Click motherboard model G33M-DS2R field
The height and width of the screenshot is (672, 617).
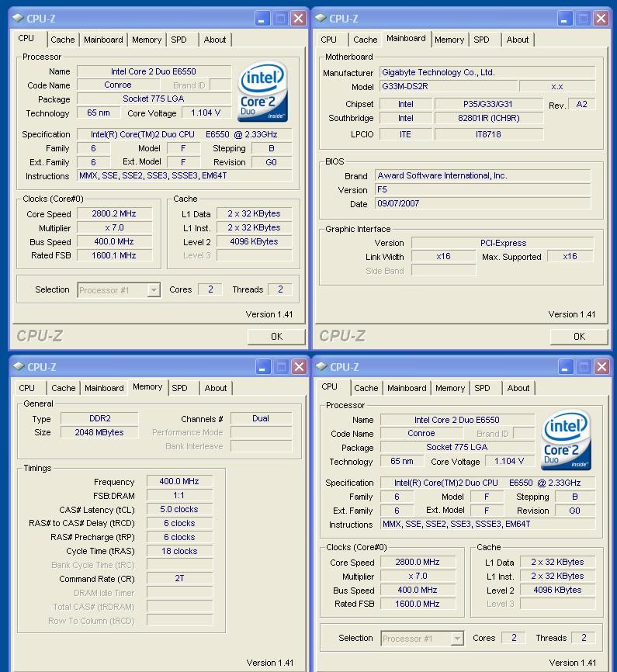tap(448, 86)
